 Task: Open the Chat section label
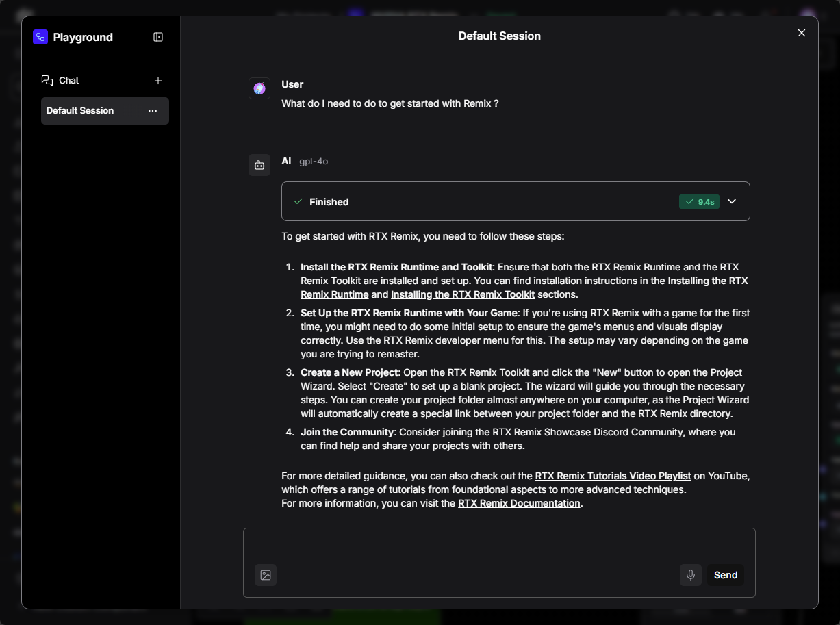[68, 81]
